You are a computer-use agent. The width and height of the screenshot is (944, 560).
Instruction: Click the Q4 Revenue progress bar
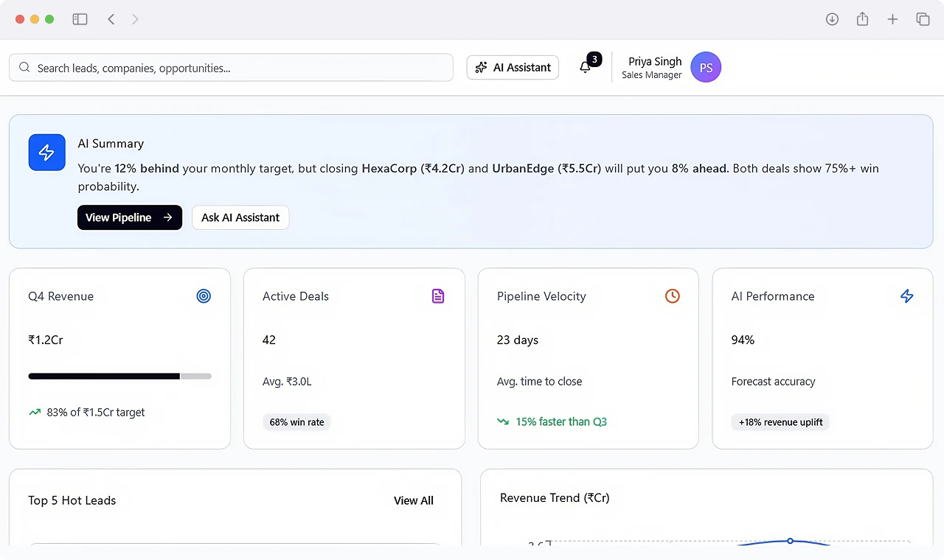coord(119,377)
